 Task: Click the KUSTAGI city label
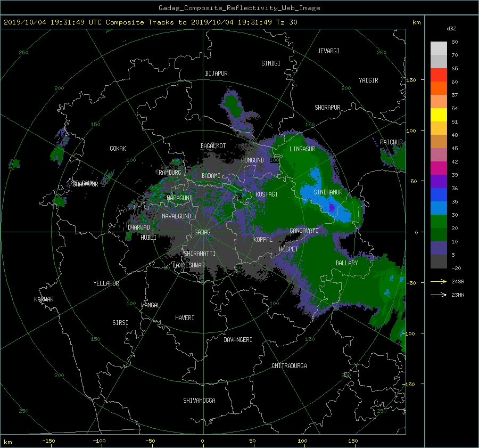click(x=267, y=194)
